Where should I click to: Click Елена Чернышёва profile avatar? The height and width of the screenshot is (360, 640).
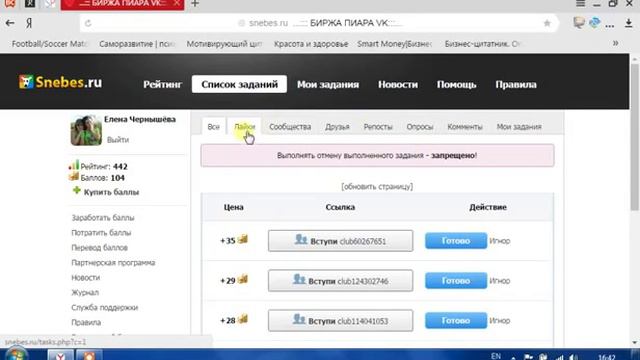point(86,130)
